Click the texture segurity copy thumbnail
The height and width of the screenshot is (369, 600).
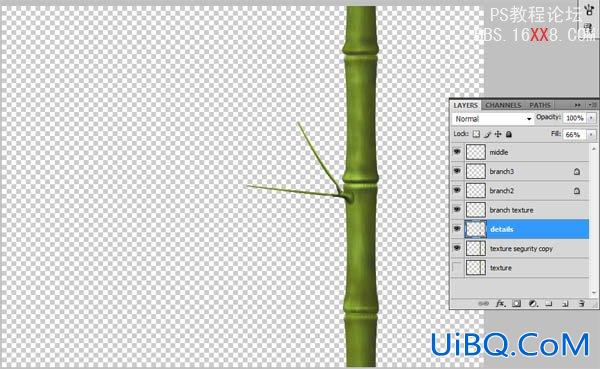(476, 248)
